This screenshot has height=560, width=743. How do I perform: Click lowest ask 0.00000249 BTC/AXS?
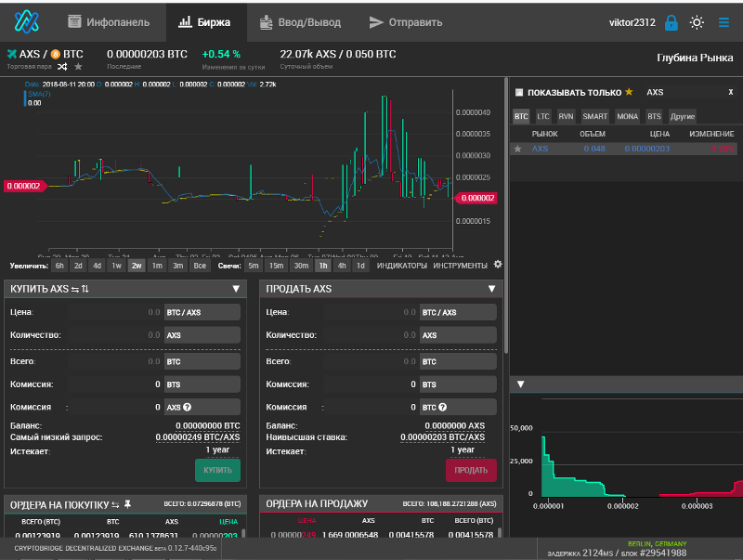tap(198, 437)
